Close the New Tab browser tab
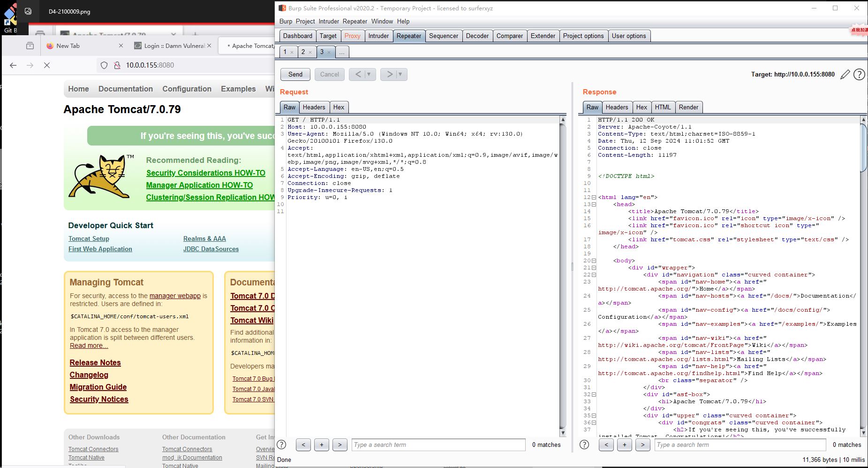 coord(121,46)
